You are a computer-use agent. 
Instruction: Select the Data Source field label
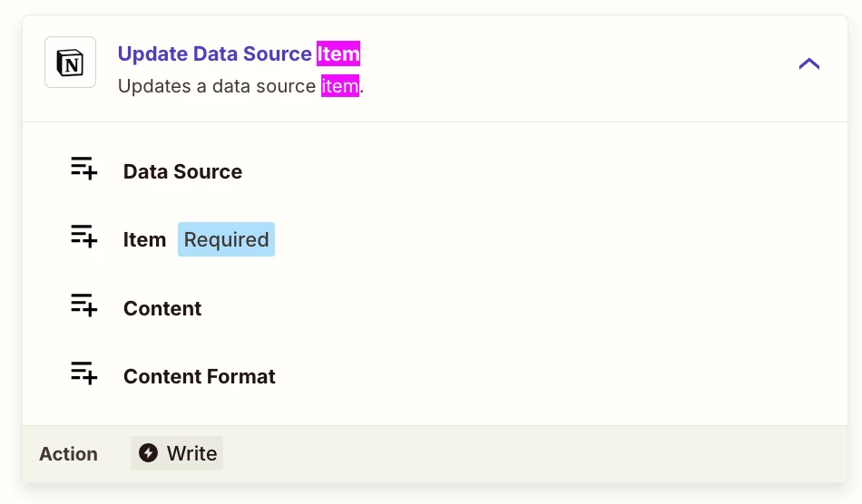(182, 172)
